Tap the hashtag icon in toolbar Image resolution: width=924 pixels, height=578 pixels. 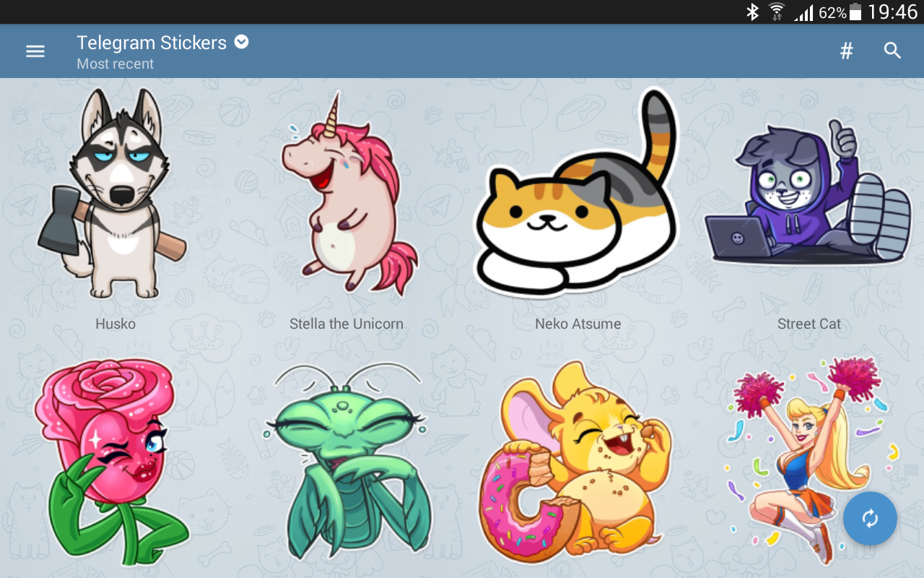click(x=847, y=51)
